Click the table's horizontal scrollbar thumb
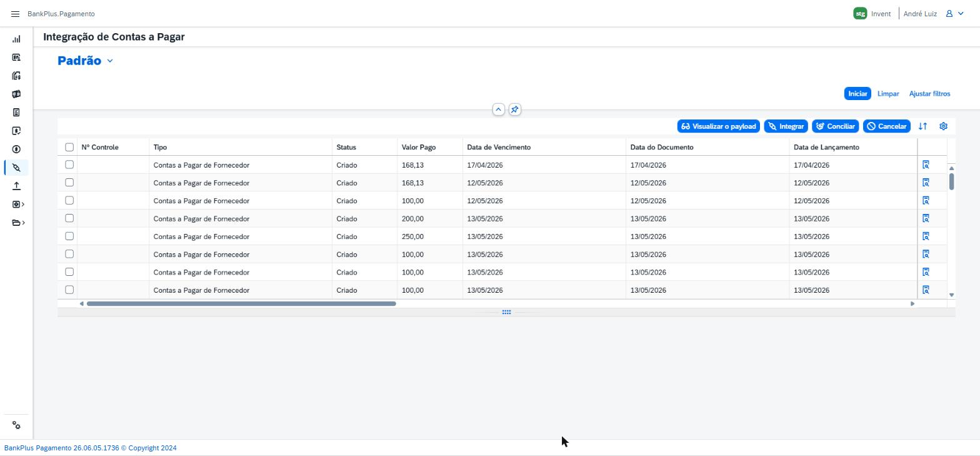Viewport: 980px width, 456px height. (241, 304)
